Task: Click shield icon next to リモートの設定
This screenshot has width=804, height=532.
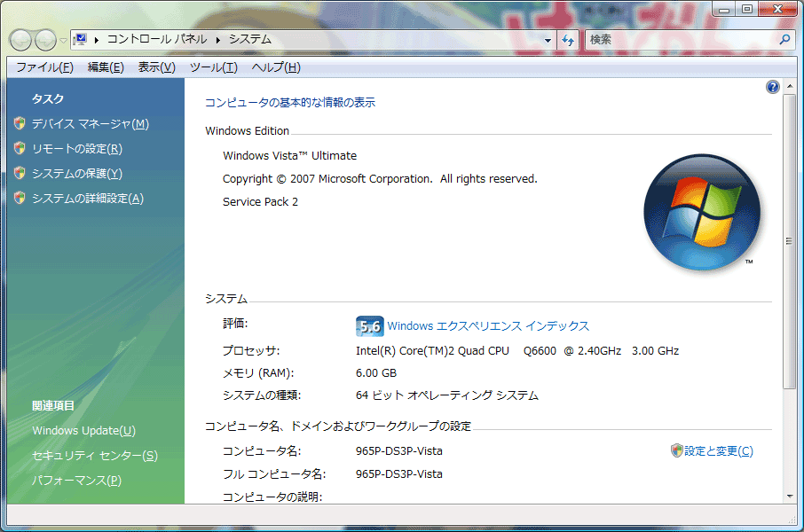Action: 20,148
